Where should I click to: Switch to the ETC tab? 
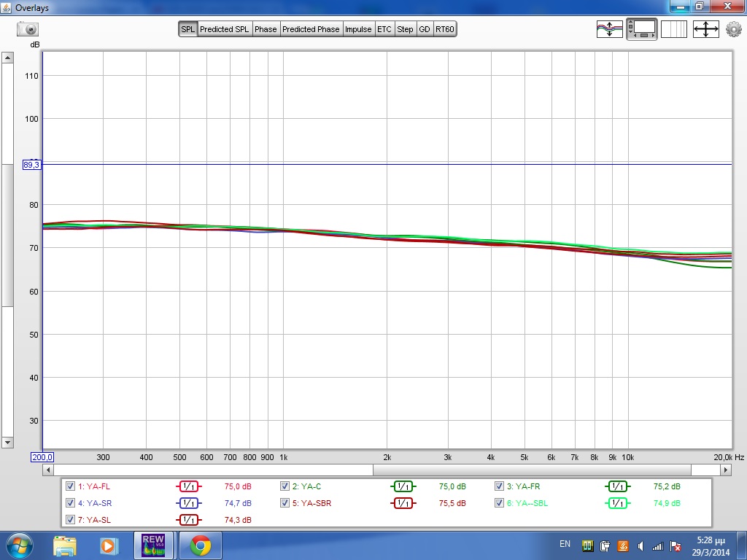pyautogui.click(x=384, y=29)
